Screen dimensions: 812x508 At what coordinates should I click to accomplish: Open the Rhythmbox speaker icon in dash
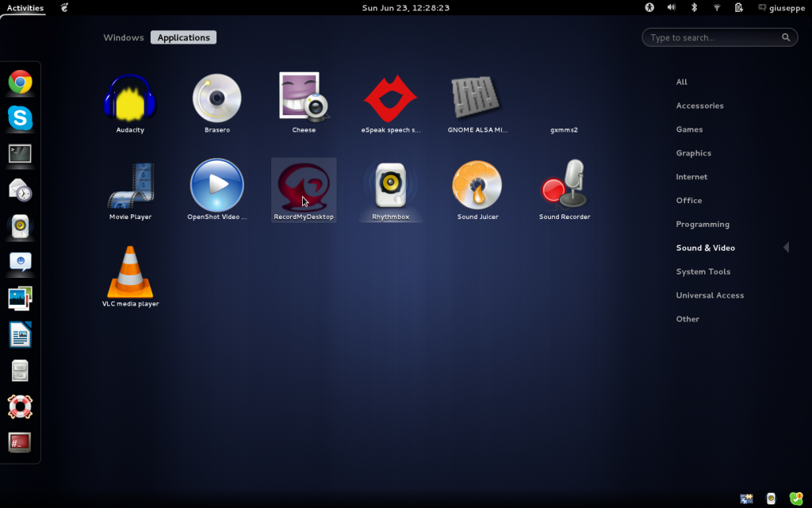click(20, 226)
